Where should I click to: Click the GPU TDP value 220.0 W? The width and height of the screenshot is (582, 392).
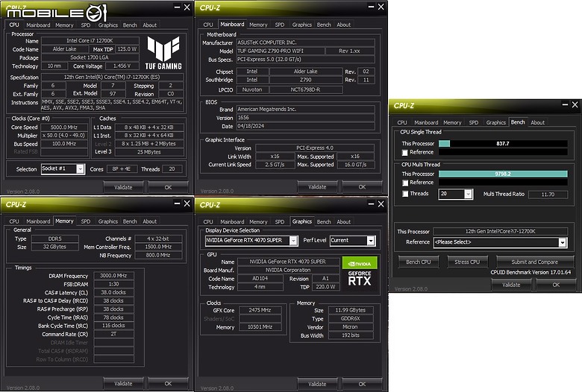325,287
